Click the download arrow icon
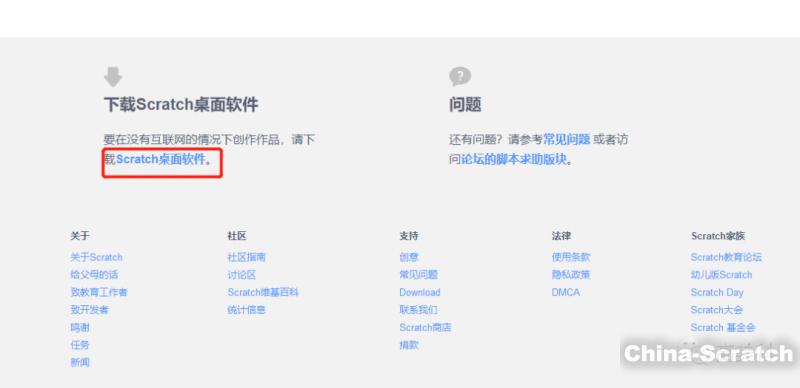The height and width of the screenshot is (388, 800). [x=113, y=77]
